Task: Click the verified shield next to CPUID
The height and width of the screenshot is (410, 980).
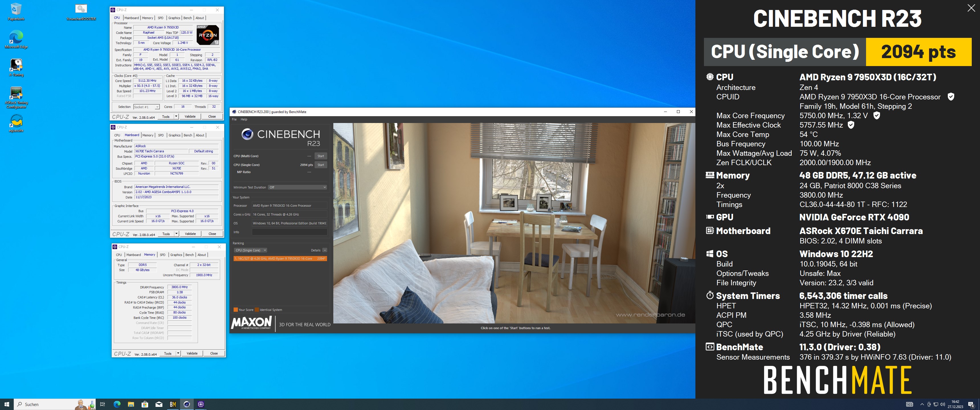Action: [951, 97]
